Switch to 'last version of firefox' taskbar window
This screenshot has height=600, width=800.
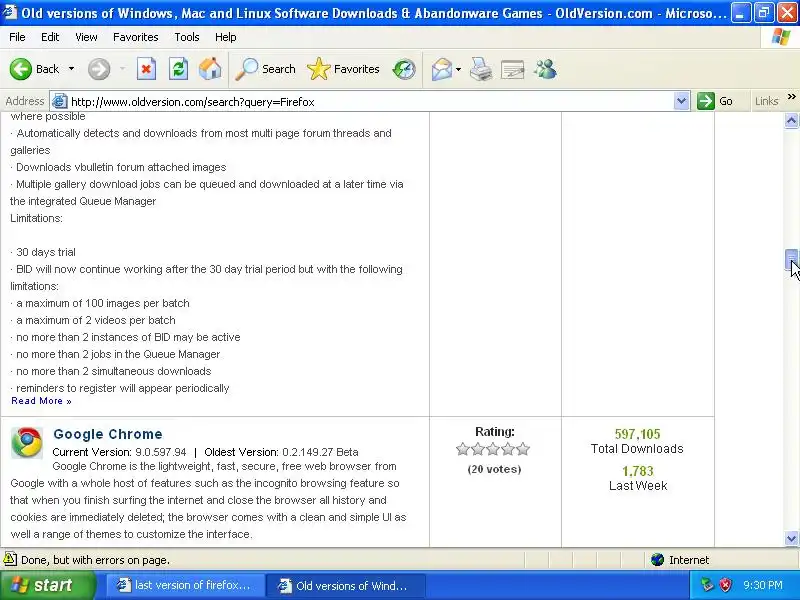tap(185, 585)
